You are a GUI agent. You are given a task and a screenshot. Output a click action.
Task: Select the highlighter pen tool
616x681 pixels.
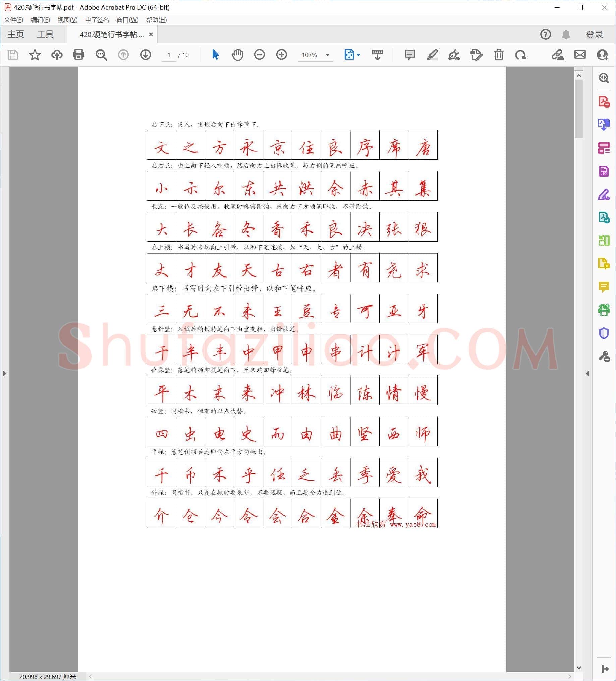[432, 55]
